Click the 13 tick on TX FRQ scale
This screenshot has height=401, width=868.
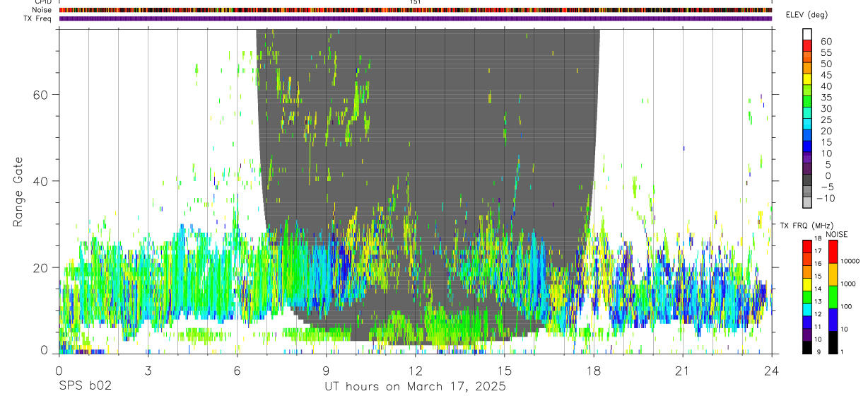click(x=819, y=301)
